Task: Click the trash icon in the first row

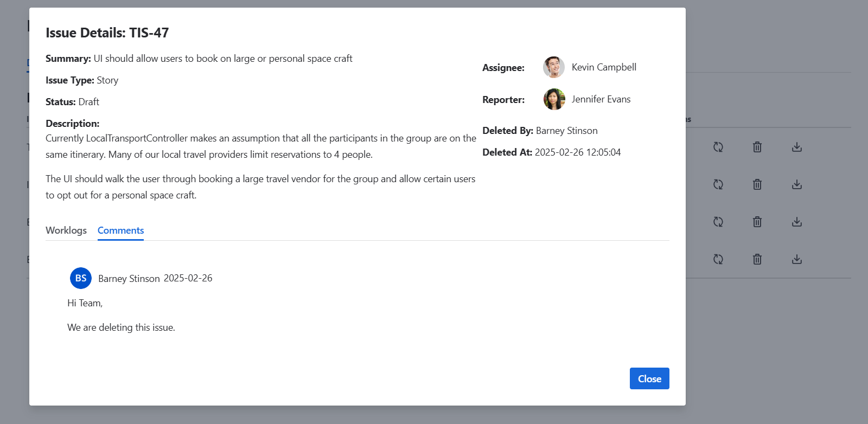Action: (x=757, y=147)
